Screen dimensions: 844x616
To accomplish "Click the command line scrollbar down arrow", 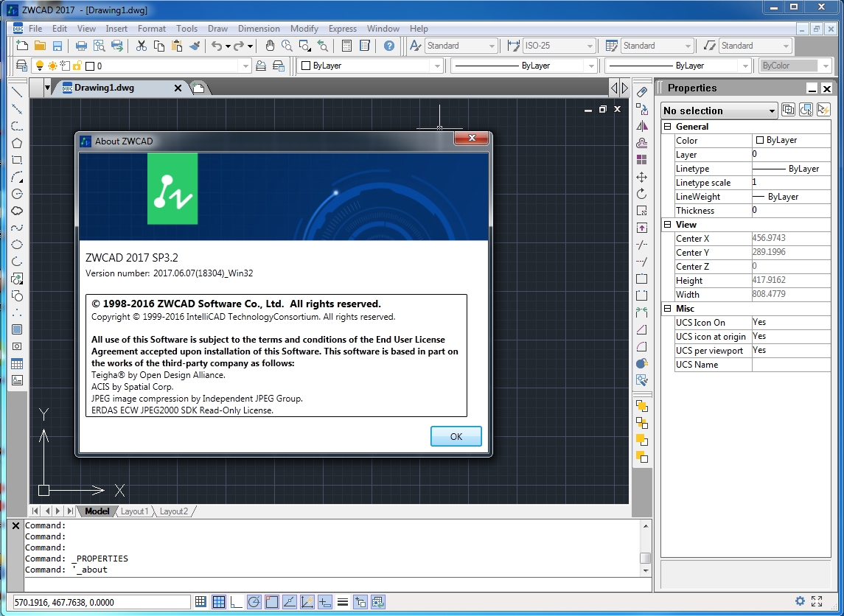I will 646,570.
